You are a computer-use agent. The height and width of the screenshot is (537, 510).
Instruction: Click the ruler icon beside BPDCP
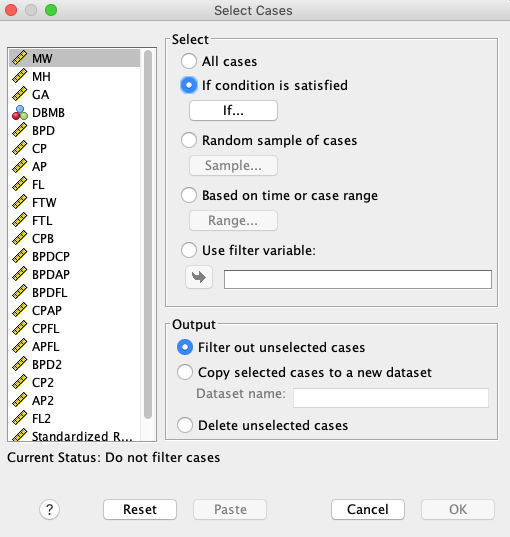(x=20, y=256)
